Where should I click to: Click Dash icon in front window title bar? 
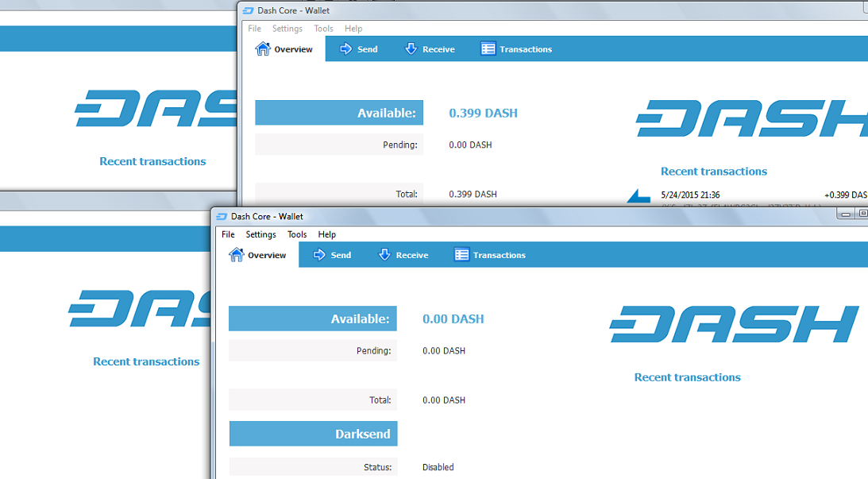pos(222,217)
